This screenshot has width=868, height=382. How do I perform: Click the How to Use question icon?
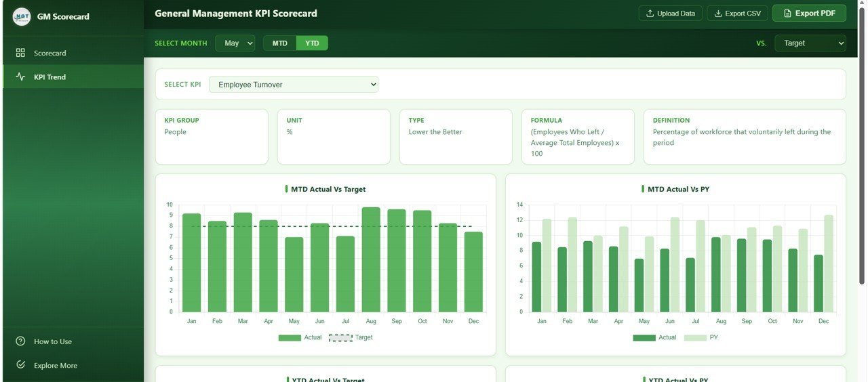click(20, 341)
